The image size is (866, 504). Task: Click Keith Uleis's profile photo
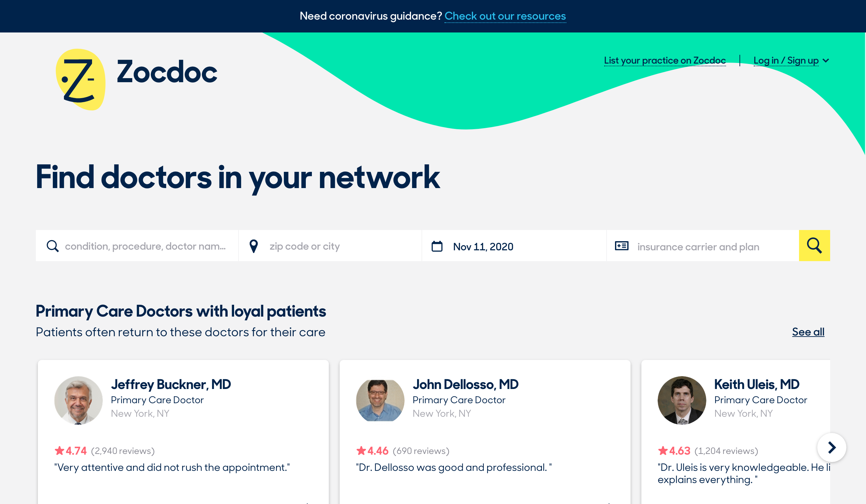coord(682,400)
